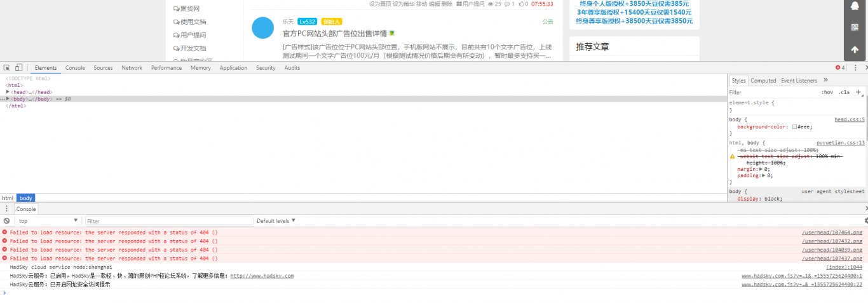Select the html breadcrumb item

[x=8, y=198]
